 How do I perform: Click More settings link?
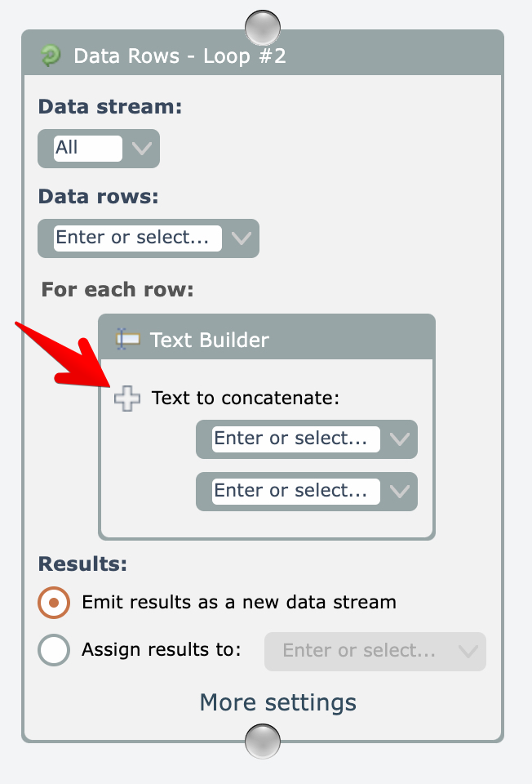tap(278, 702)
